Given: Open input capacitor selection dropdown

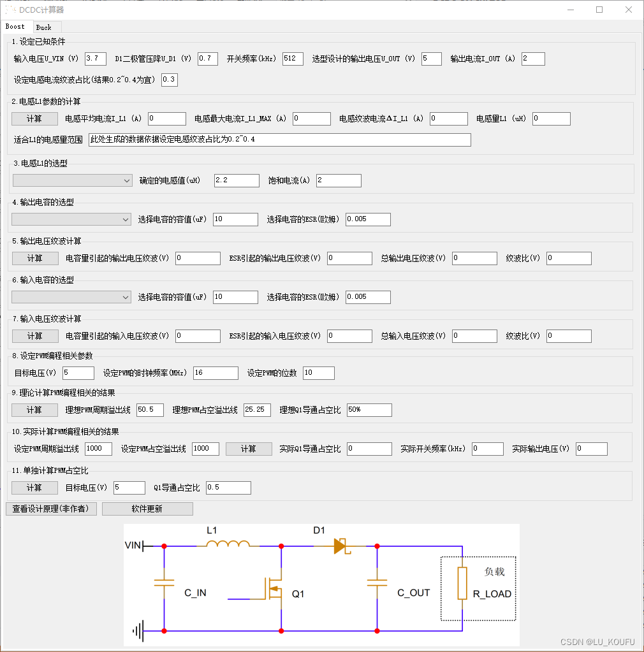Looking at the screenshot, I should [71, 297].
